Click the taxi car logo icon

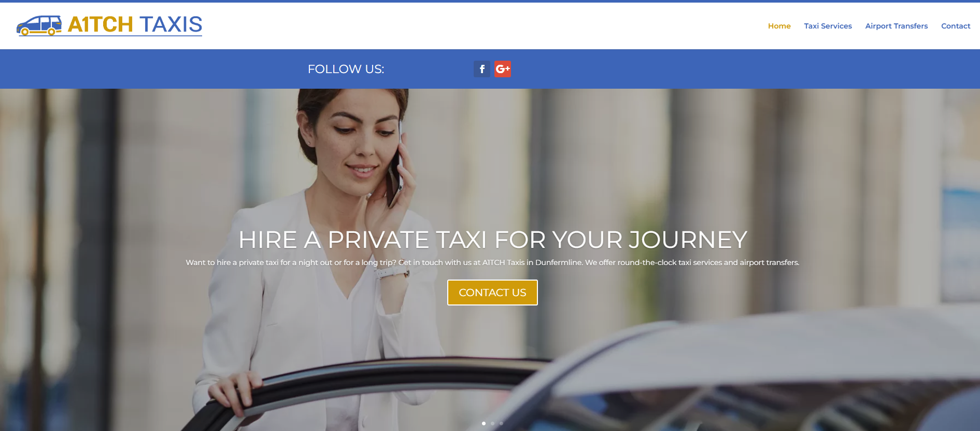point(39,25)
